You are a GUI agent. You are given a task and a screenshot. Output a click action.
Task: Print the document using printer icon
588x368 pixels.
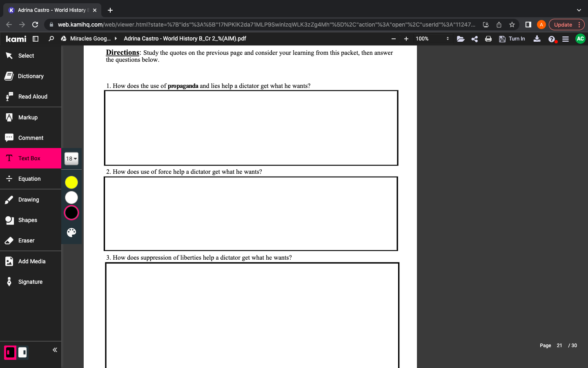[x=488, y=39]
